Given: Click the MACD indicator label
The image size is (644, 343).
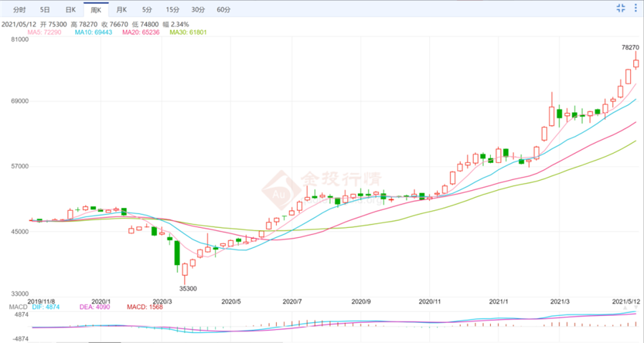Looking at the screenshot, I should [16, 307].
